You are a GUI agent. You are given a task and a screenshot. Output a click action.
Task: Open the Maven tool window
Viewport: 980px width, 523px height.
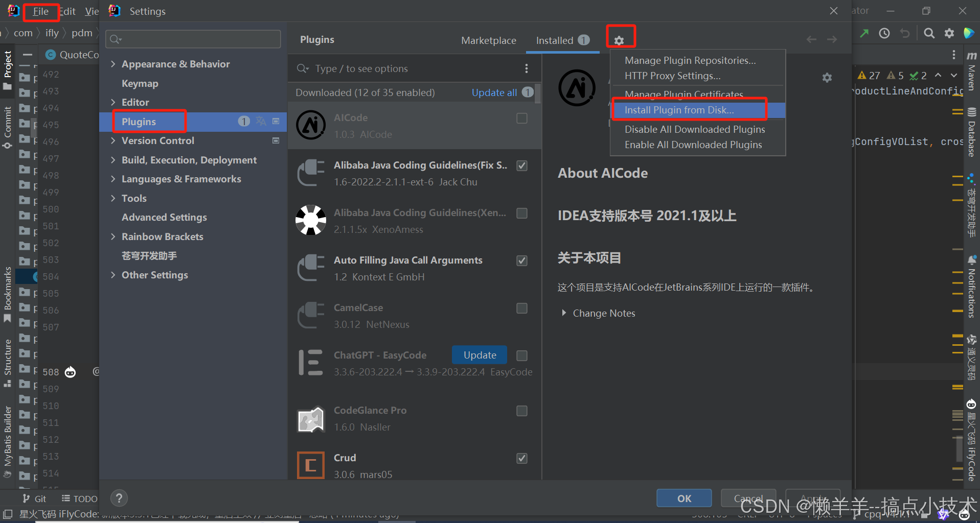point(972,71)
